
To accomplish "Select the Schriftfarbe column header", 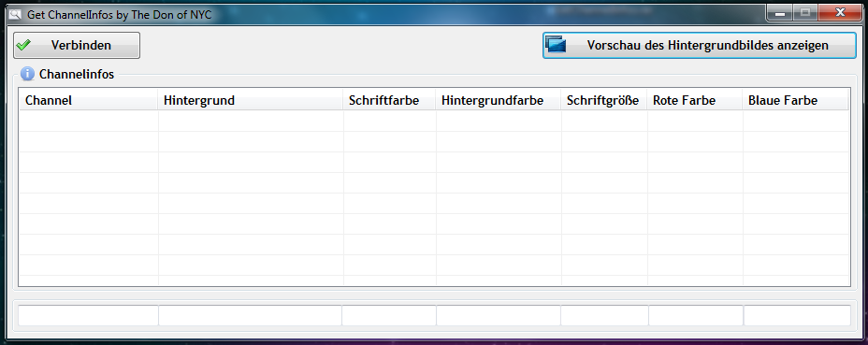I will [390, 101].
